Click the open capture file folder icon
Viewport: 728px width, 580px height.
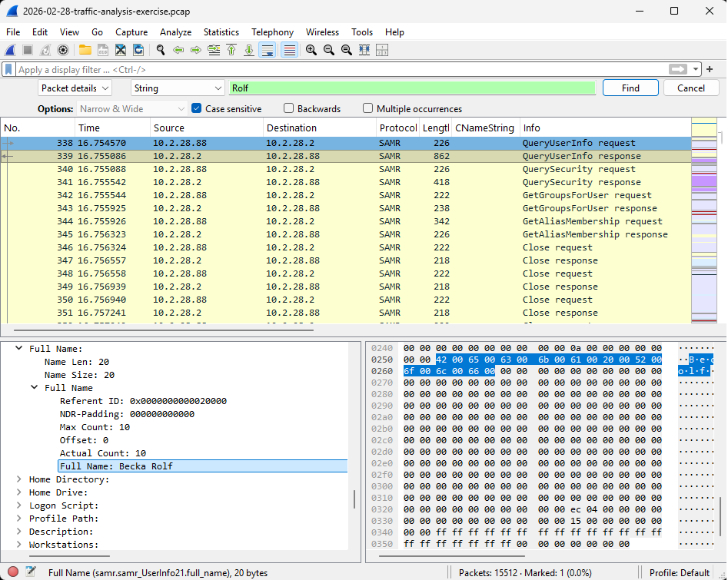85,50
